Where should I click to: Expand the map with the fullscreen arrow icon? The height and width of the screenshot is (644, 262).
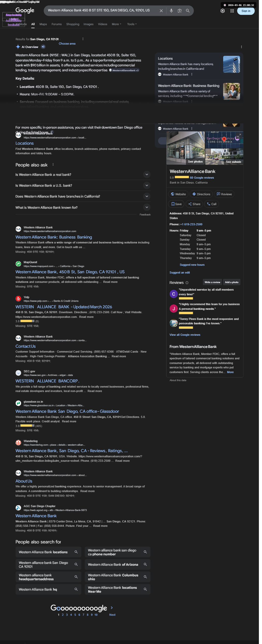click(x=239, y=135)
